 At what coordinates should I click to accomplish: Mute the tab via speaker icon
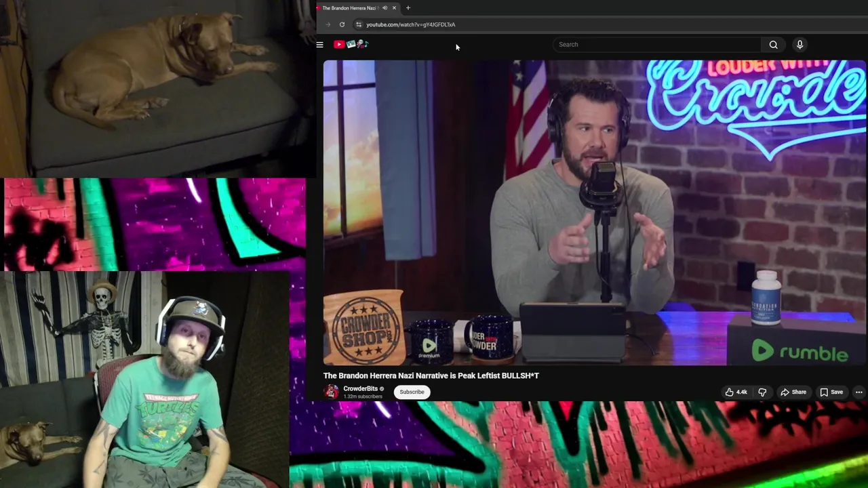(x=384, y=8)
